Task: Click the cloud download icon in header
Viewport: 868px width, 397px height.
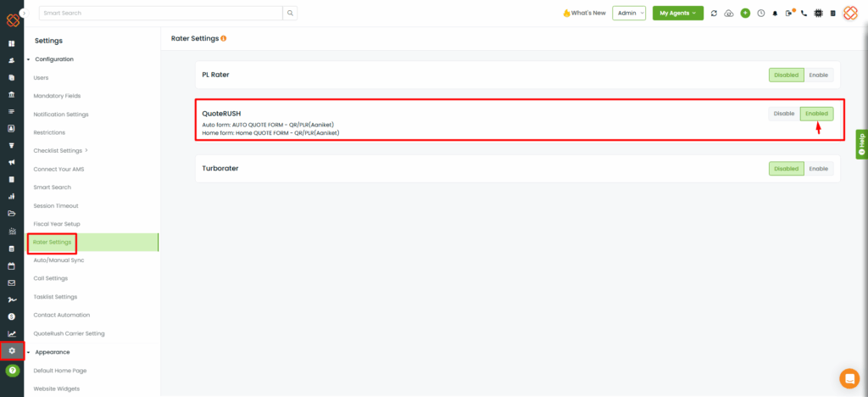Action: 729,14
